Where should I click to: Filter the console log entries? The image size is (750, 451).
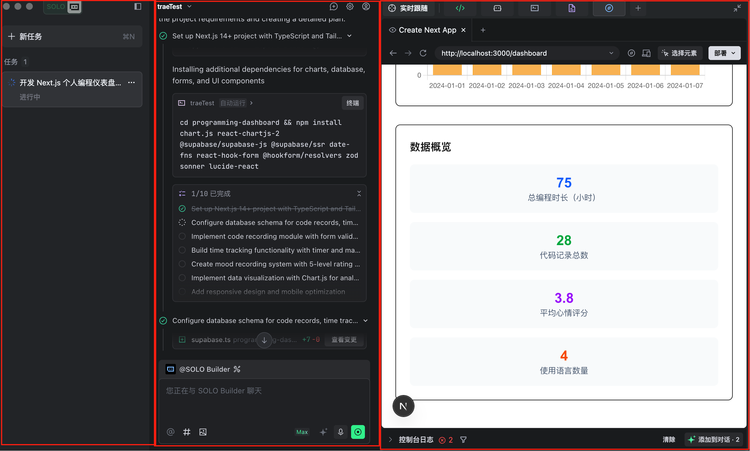tap(463, 440)
